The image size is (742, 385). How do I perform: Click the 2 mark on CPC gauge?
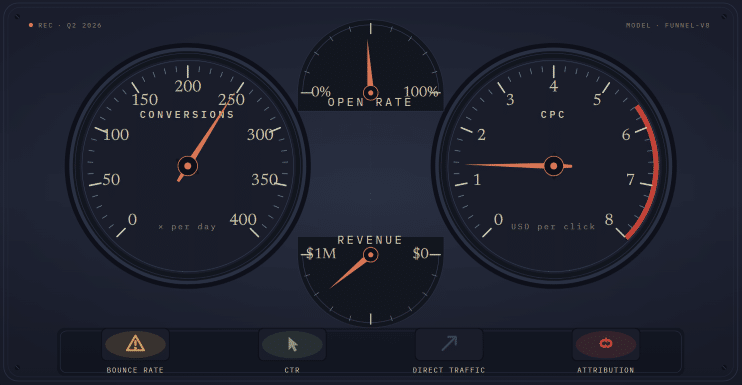(482, 135)
